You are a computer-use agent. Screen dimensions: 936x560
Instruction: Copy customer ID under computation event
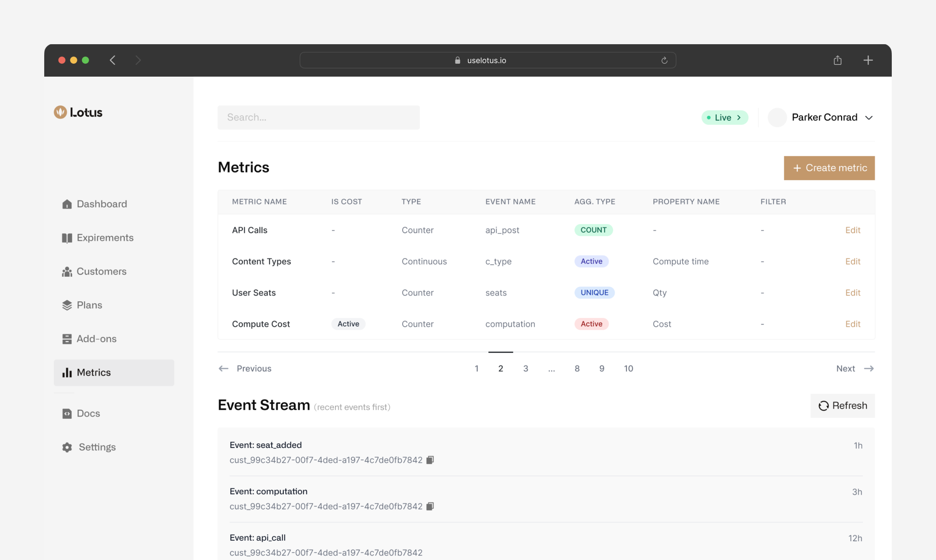pos(430,506)
